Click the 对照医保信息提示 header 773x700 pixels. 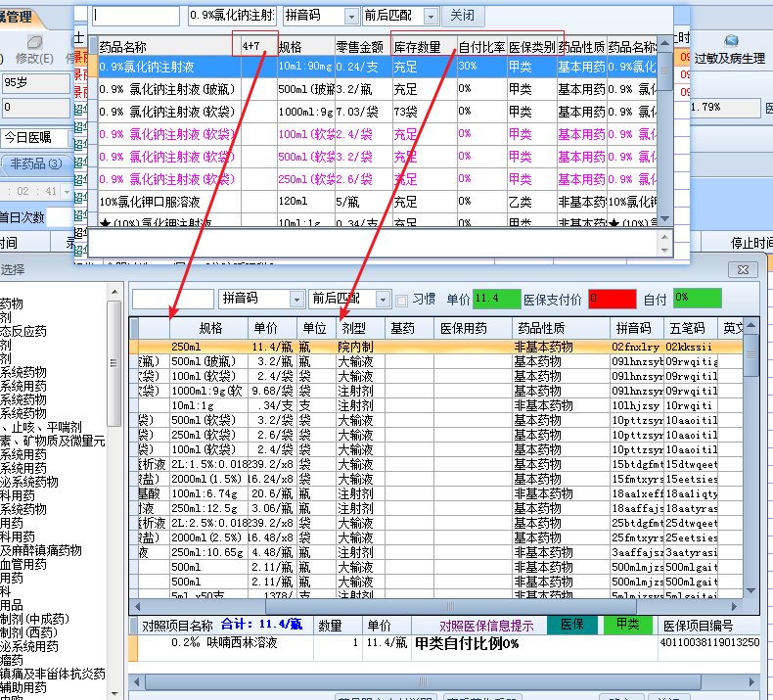486,626
